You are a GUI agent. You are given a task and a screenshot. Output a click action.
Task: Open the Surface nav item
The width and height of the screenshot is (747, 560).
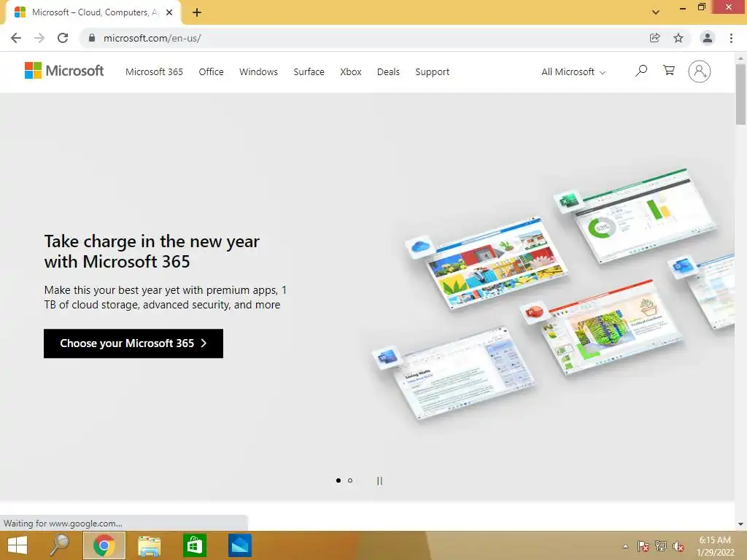coord(309,72)
